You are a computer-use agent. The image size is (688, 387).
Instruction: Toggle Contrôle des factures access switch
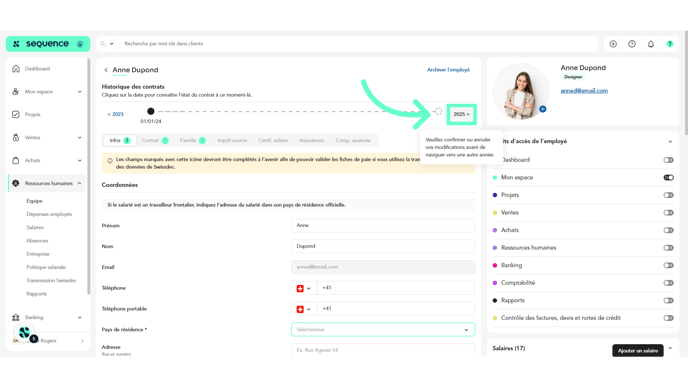668,318
